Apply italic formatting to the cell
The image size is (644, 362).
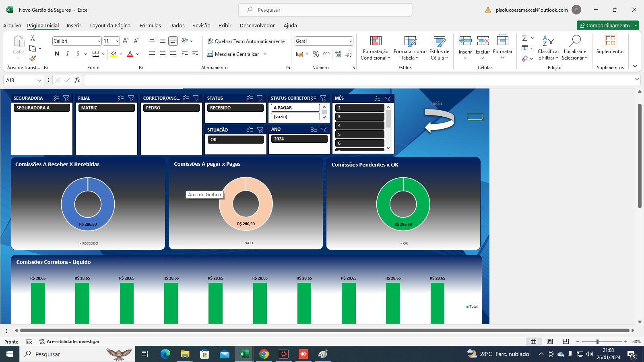pyautogui.click(x=67, y=54)
